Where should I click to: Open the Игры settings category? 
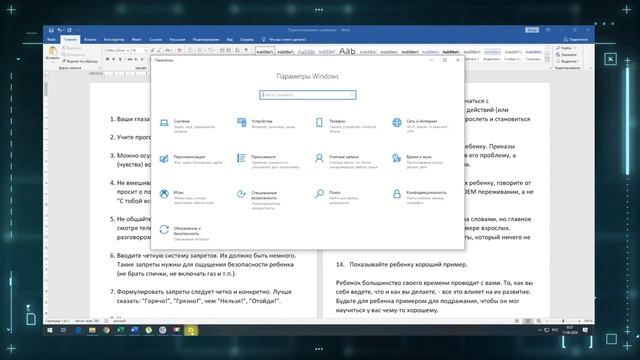click(x=187, y=197)
